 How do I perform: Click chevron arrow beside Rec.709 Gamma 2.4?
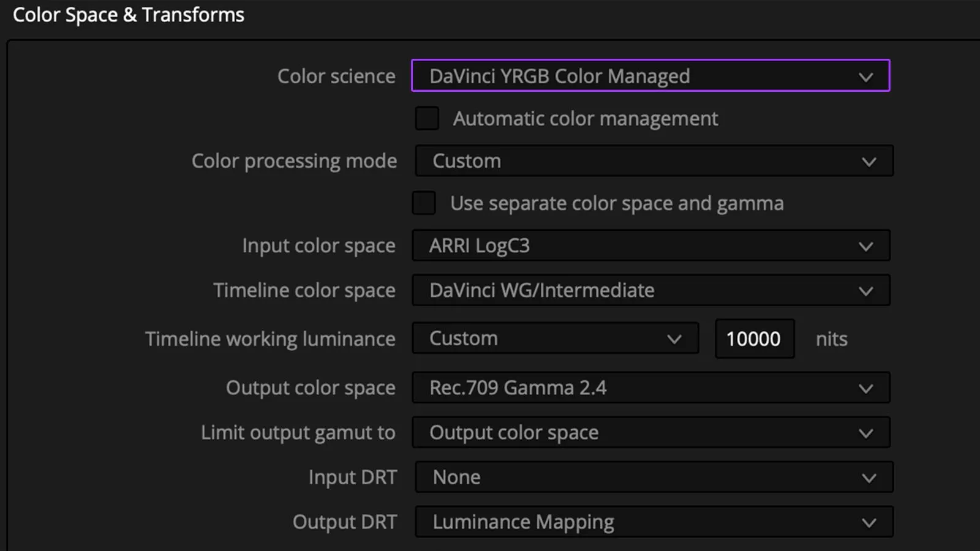pyautogui.click(x=865, y=389)
